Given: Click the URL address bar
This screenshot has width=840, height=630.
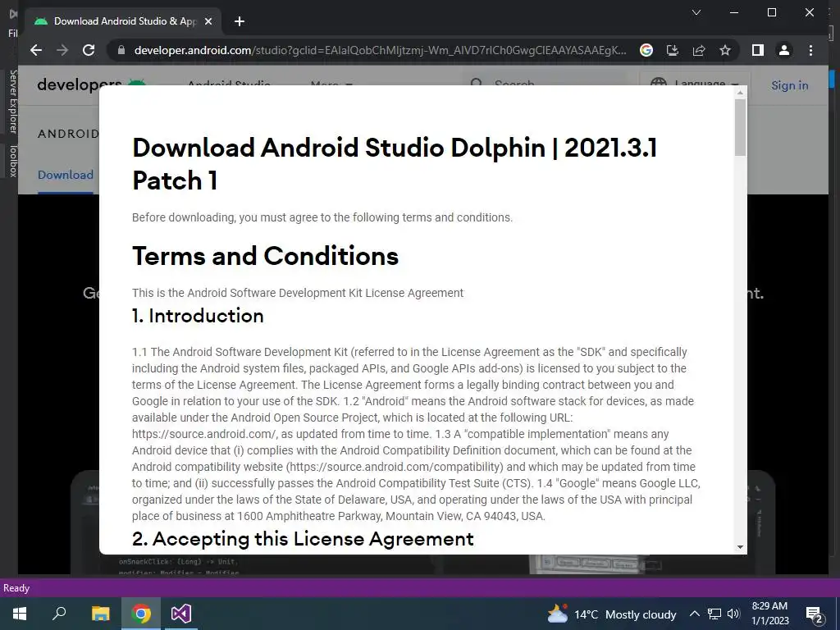Looking at the screenshot, I should point(381,50).
